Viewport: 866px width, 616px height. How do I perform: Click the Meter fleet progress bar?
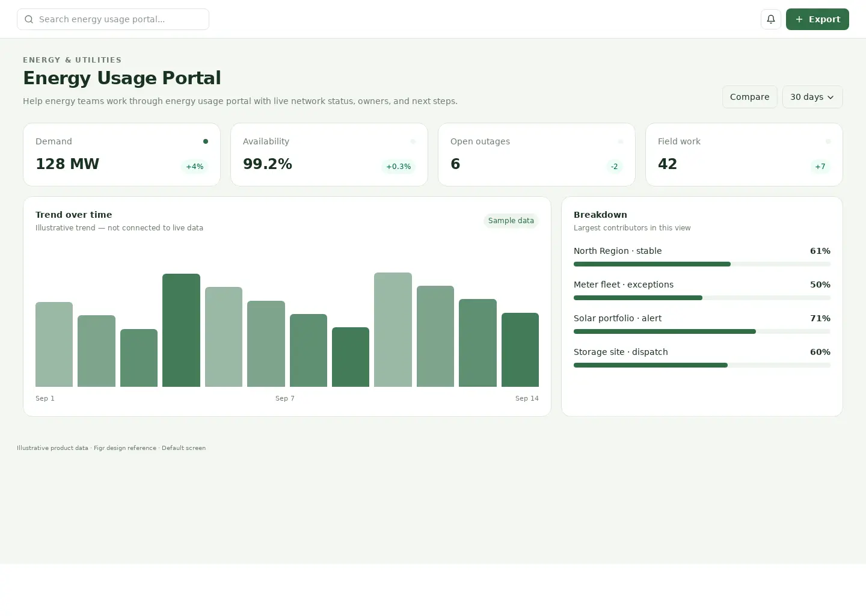tap(702, 298)
